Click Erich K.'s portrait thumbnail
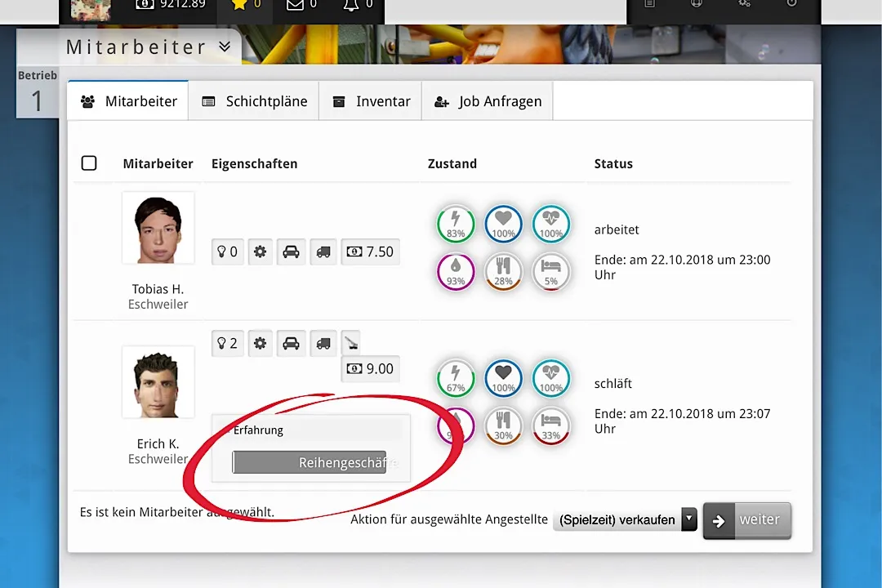The width and height of the screenshot is (882, 588). (x=158, y=382)
